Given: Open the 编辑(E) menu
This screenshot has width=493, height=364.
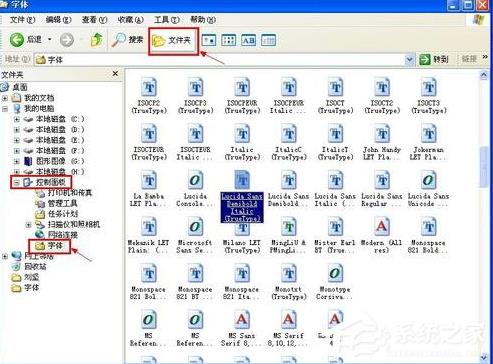Looking at the screenshot, I should coord(58,20).
